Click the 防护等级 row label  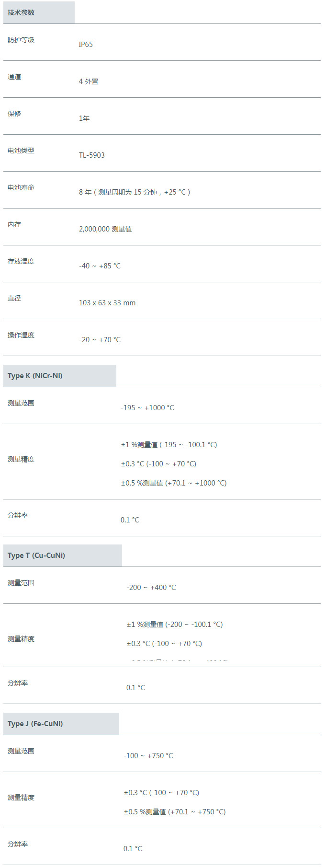pyautogui.click(x=21, y=40)
